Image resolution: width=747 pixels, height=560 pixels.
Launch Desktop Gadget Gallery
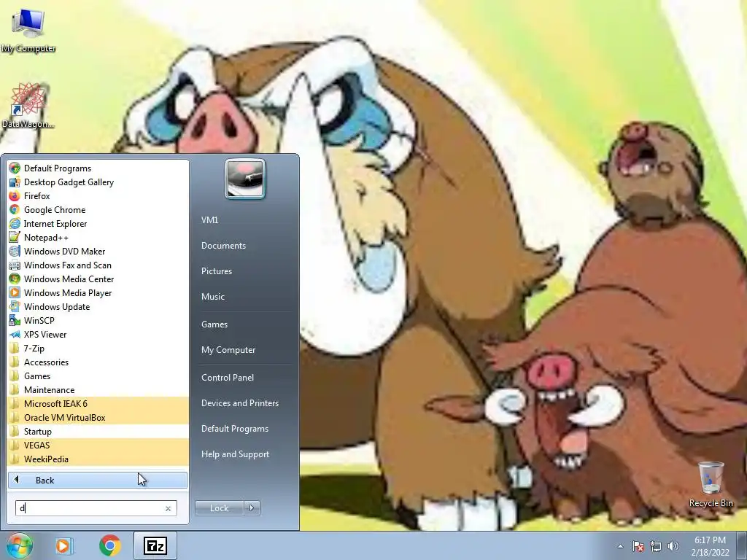point(98,182)
